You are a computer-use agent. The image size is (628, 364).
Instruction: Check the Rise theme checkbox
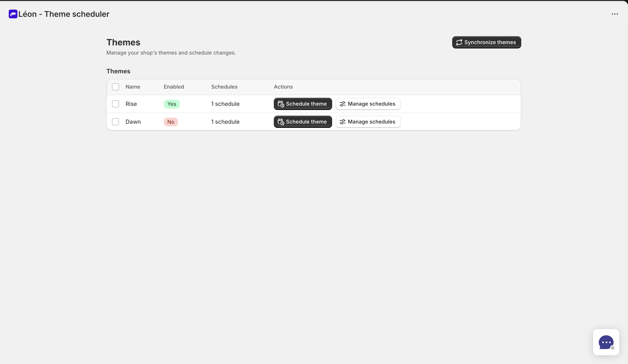pyautogui.click(x=115, y=104)
